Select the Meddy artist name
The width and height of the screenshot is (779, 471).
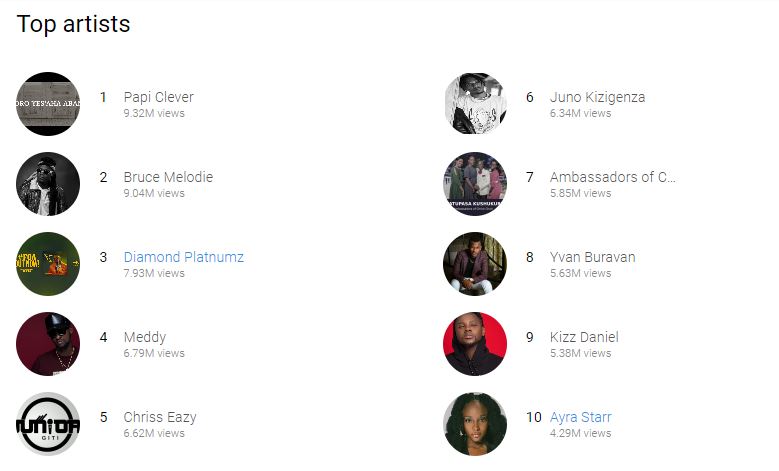coord(145,337)
